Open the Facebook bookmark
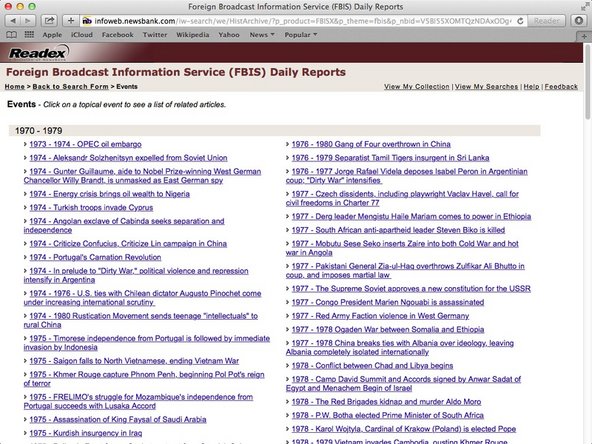 pyautogui.click(x=117, y=35)
